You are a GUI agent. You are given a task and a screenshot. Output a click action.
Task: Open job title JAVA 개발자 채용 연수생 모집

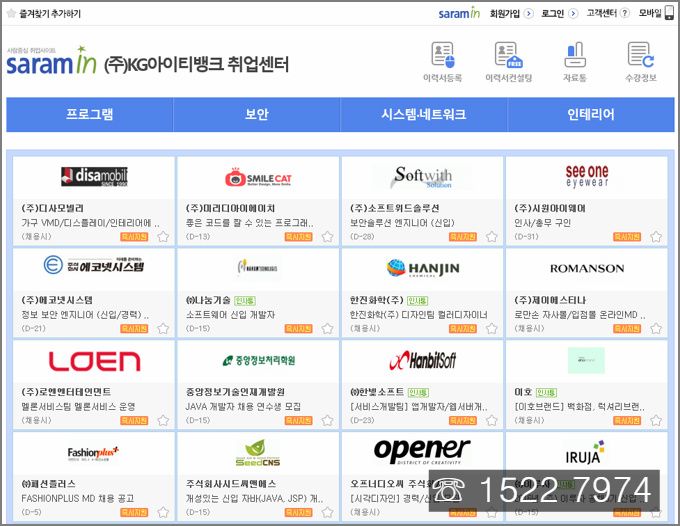point(243,407)
